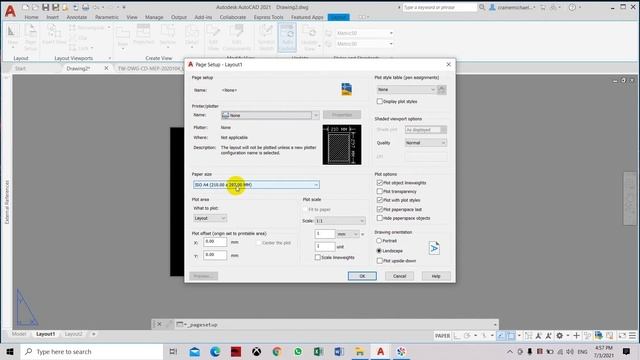Toggle Plot paperspace last checkbox
The image size is (640, 360).
(x=380, y=209)
